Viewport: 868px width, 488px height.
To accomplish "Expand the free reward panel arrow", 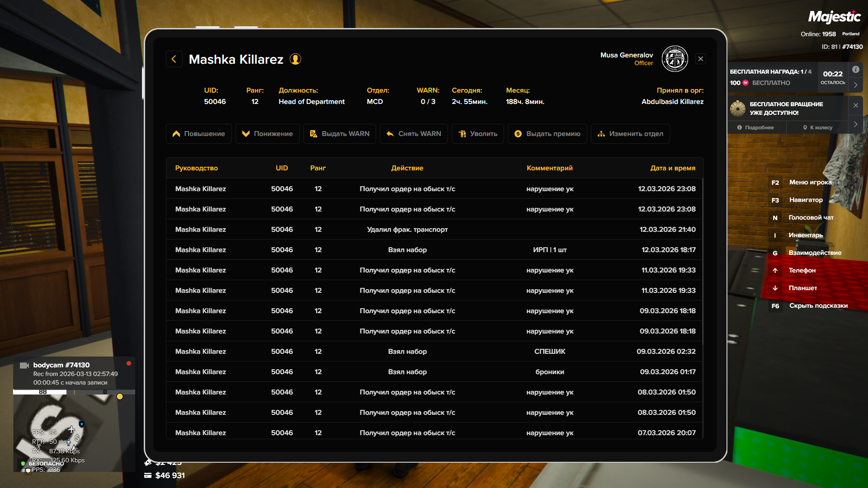I will (x=855, y=85).
